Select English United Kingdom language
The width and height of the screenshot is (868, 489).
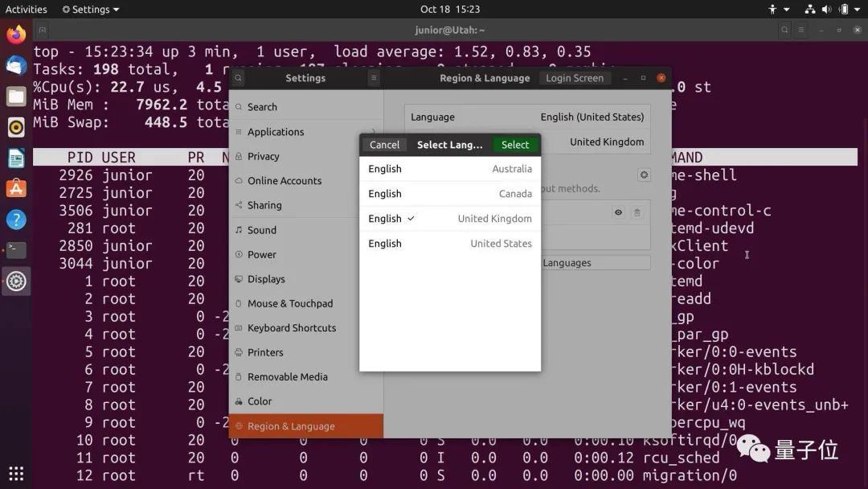coord(449,219)
